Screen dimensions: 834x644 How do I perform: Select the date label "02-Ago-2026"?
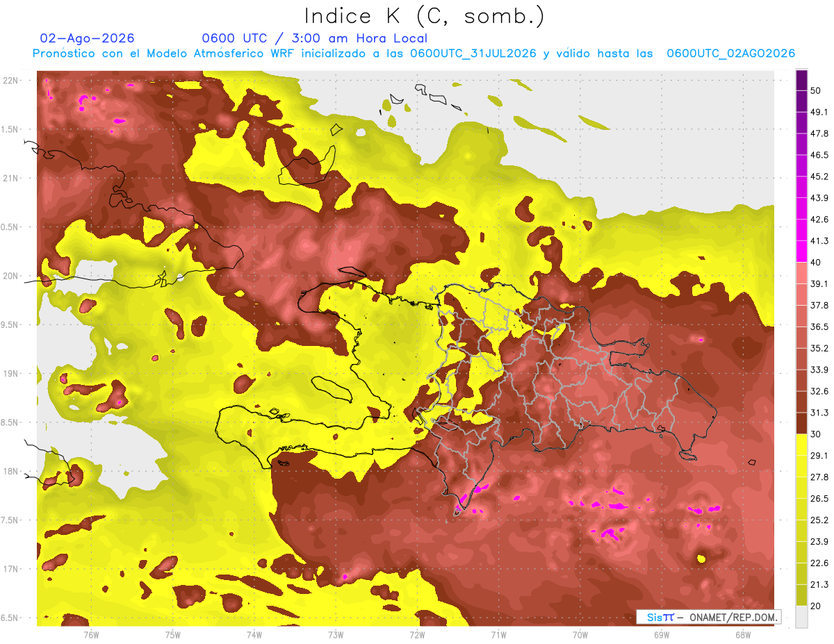pos(88,38)
